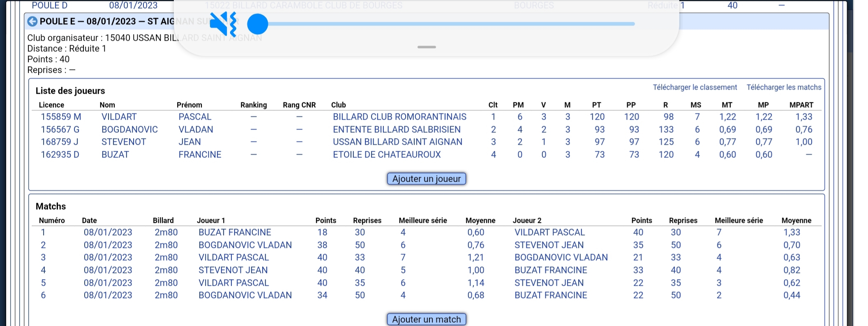The height and width of the screenshot is (326, 868).
Task: Open POULE D row above
Action: (427, 5)
